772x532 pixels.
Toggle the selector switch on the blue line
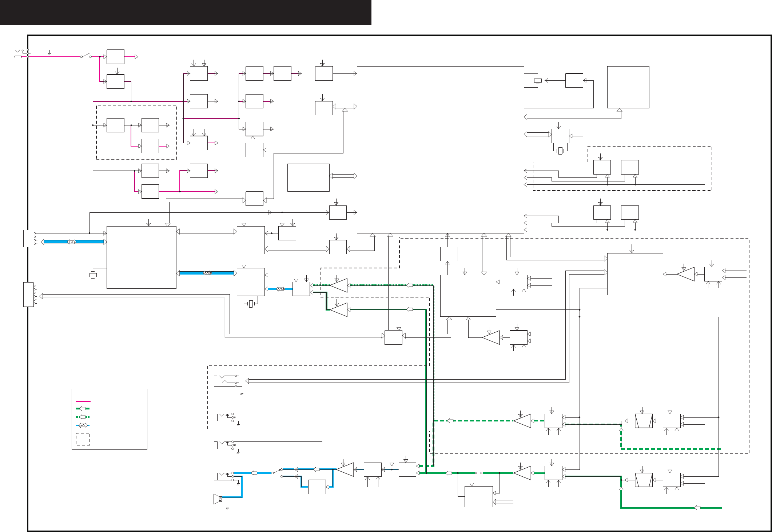click(x=277, y=473)
